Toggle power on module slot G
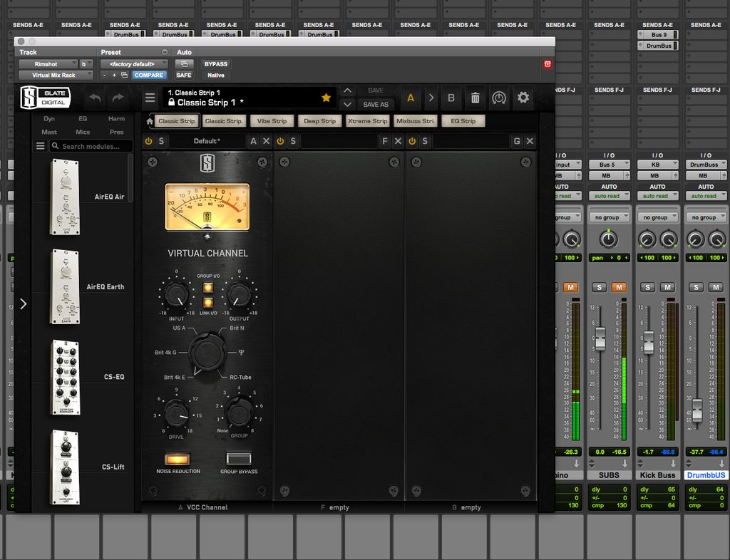 [412, 141]
